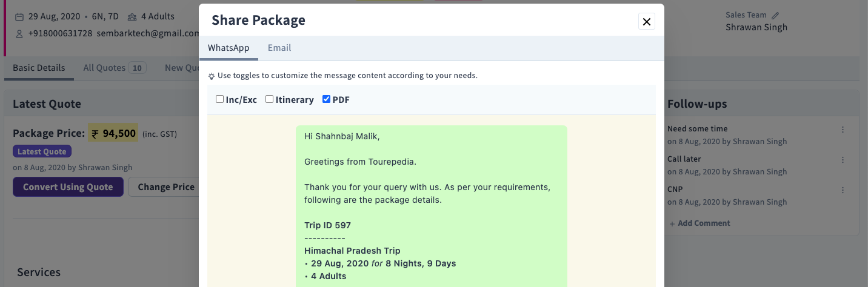
Task: Open options menu for 'Call later' follow-up
Action: [843, 160]
